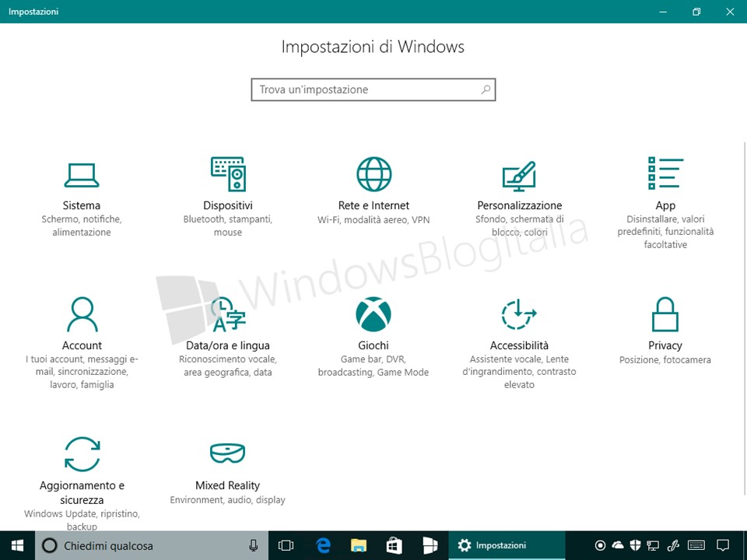
Task: Click the Privacy category title
Action: tap(665, 345)
